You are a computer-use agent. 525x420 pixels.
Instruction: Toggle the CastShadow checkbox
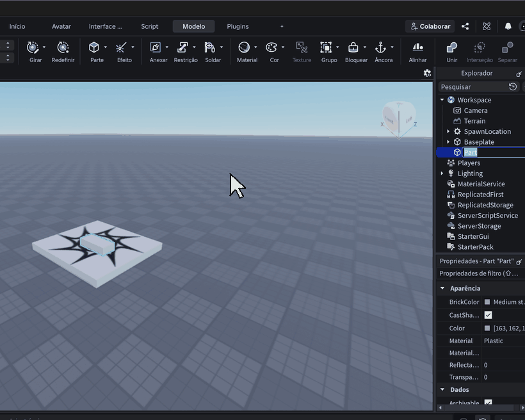coord(488,315)
